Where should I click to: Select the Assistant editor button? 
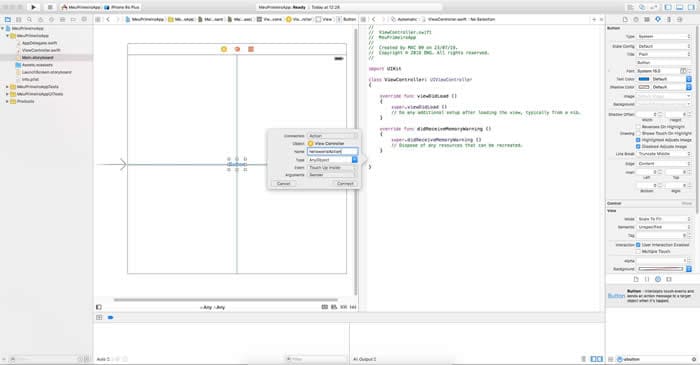(642, 7)
